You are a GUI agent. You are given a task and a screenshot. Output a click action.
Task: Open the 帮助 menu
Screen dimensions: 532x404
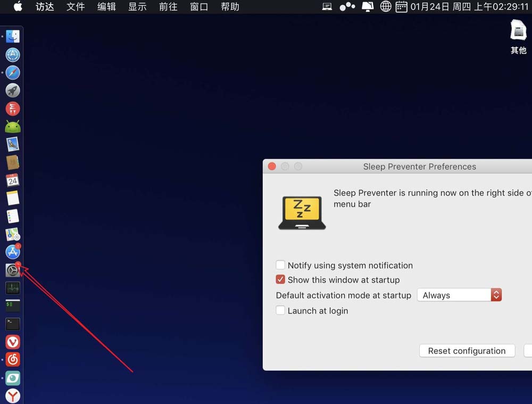(230, 6)
